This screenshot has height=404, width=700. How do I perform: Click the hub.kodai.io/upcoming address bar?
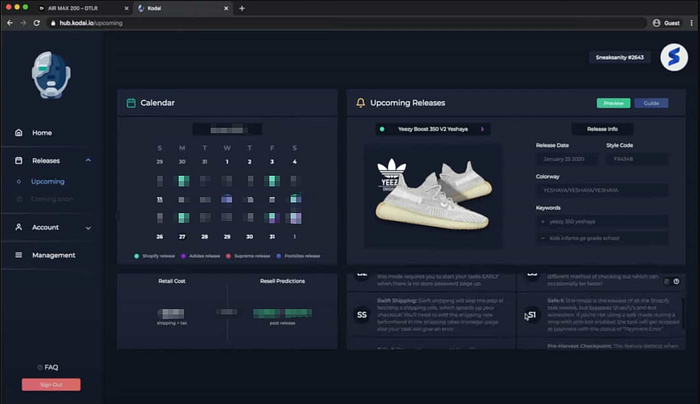[x=346, y=23]
